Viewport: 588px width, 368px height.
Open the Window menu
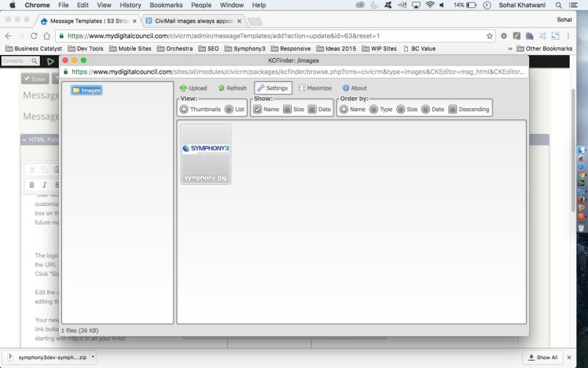(x=232, y=5)
